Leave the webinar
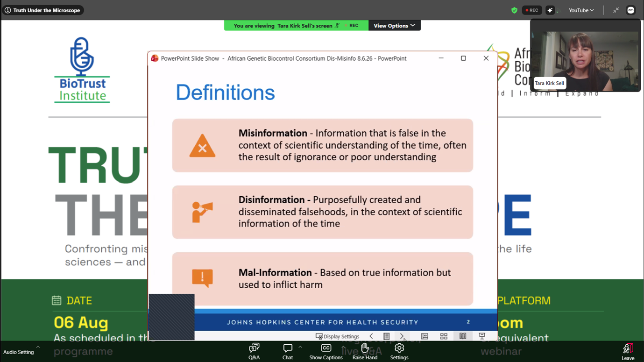Image resolution: width=644 pixels, height=362 pixels. [628, 352]
